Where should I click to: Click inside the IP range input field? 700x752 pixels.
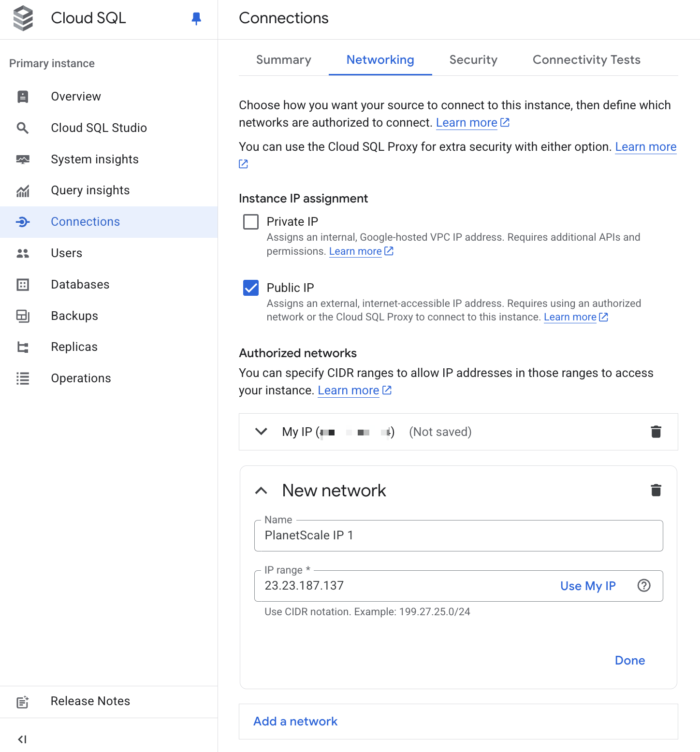pos(387,586)
